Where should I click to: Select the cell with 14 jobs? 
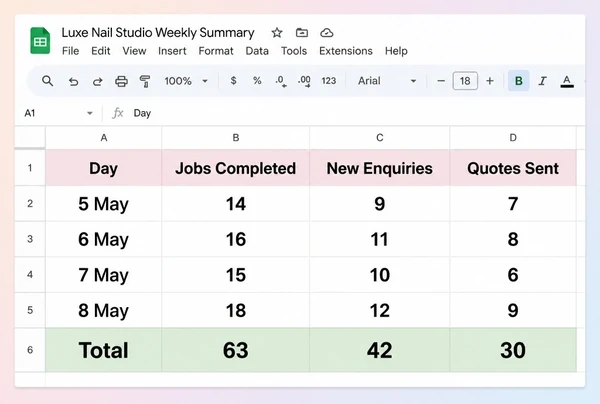pos(236,204)
